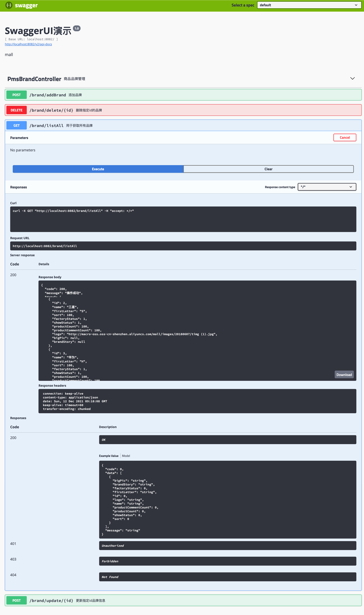This screenshot has width=364, height=615.
Task: Collapse GET /brand/listAll operation
Action: point(183,125)
